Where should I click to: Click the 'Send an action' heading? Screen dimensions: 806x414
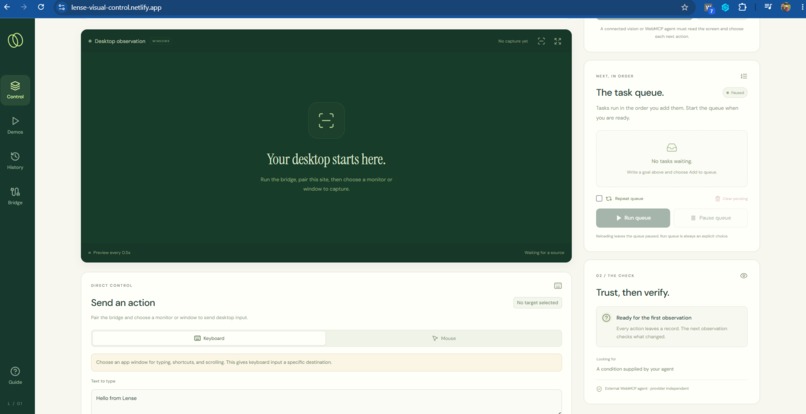tap(123, 303)
